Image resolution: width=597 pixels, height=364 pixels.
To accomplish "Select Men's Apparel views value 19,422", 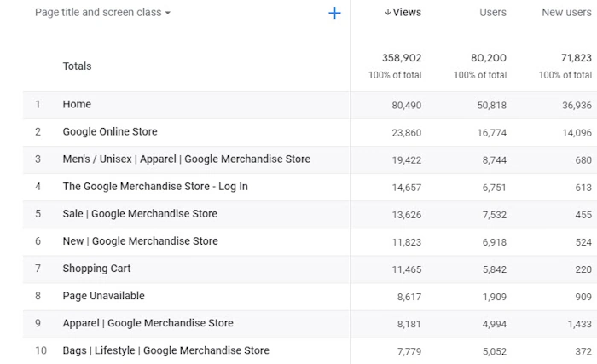I will (x=407, y=160).
